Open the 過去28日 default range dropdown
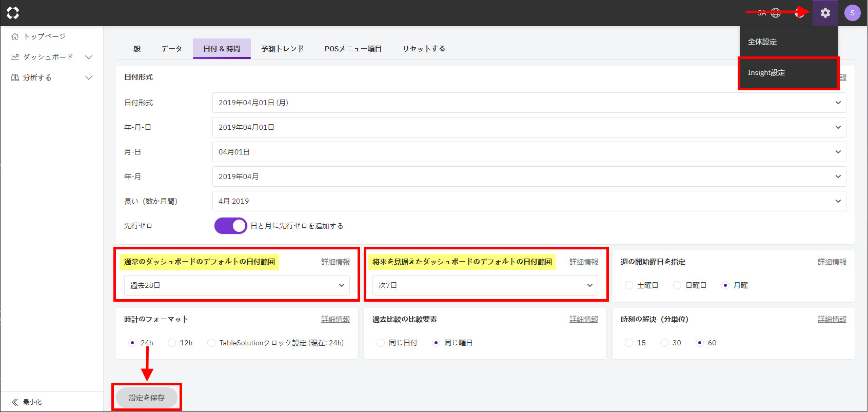 (x=236, y=285)
